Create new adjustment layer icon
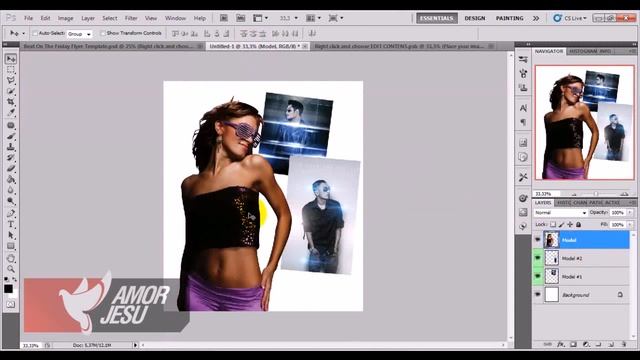The image size is (640, 360). point(586,344)
